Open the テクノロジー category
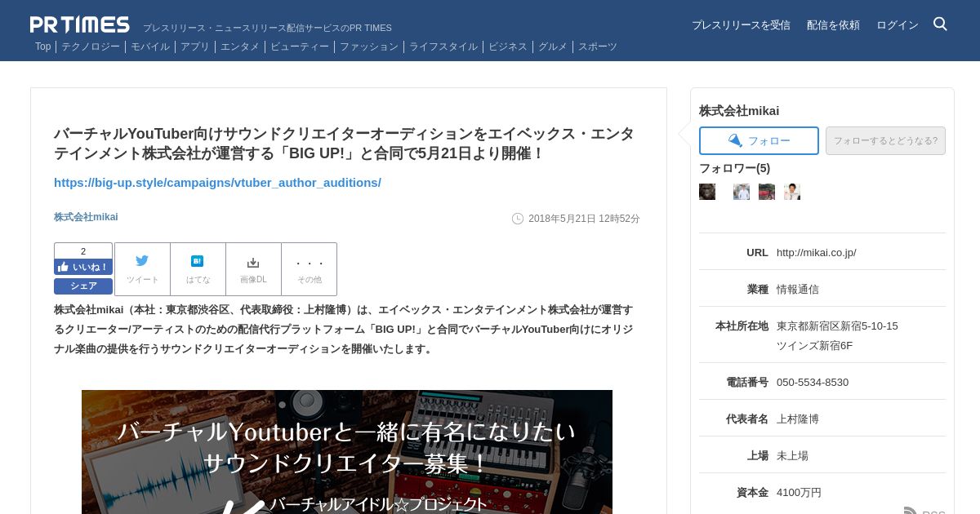 coord(91,47)
